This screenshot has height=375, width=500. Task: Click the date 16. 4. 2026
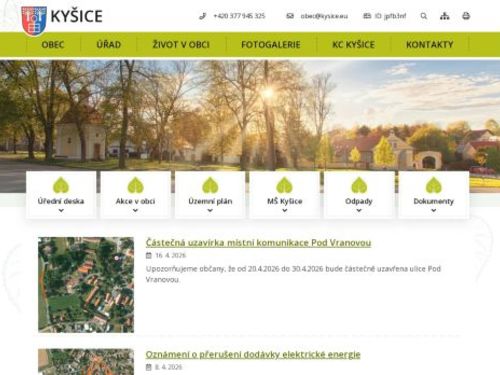170,255
